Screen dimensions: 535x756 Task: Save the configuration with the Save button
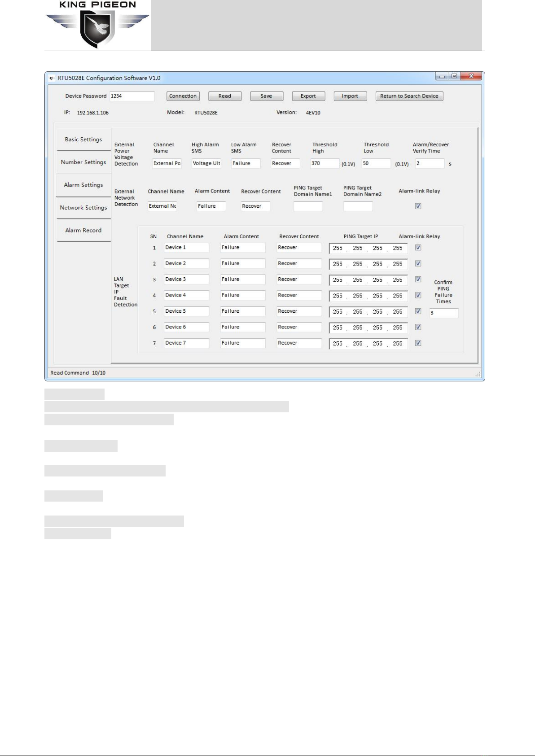click(266, 96)
